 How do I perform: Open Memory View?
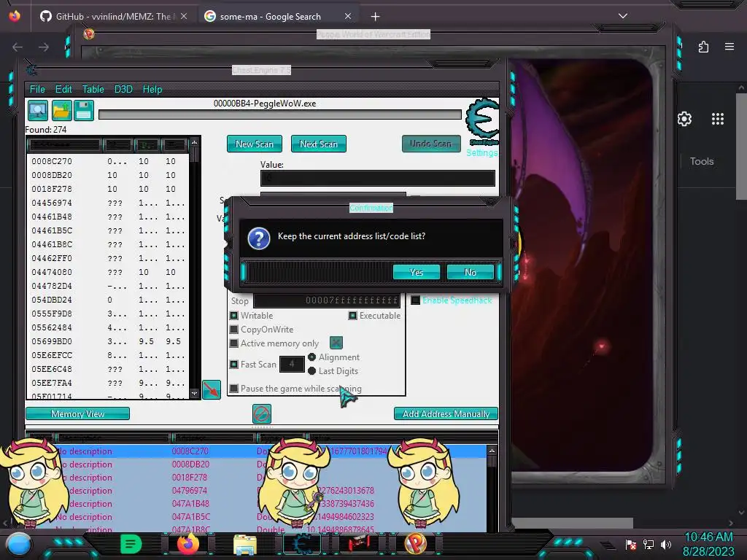click(x=77, y=414)
